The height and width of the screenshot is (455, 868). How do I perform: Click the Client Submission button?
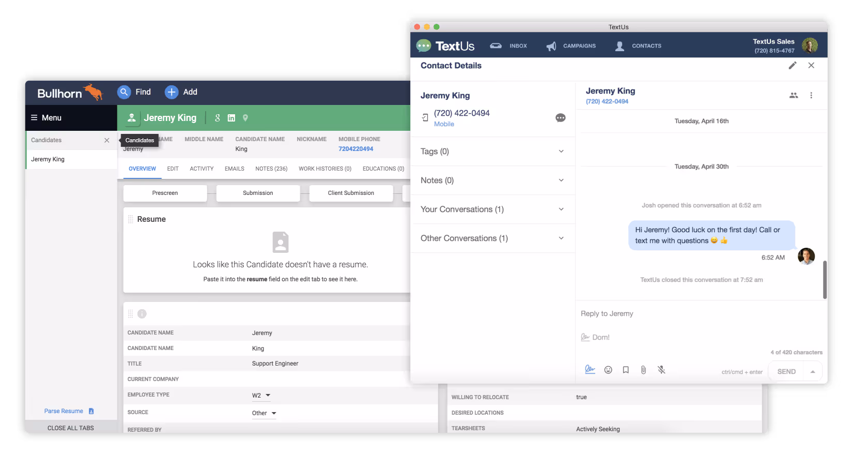point(351,193)
